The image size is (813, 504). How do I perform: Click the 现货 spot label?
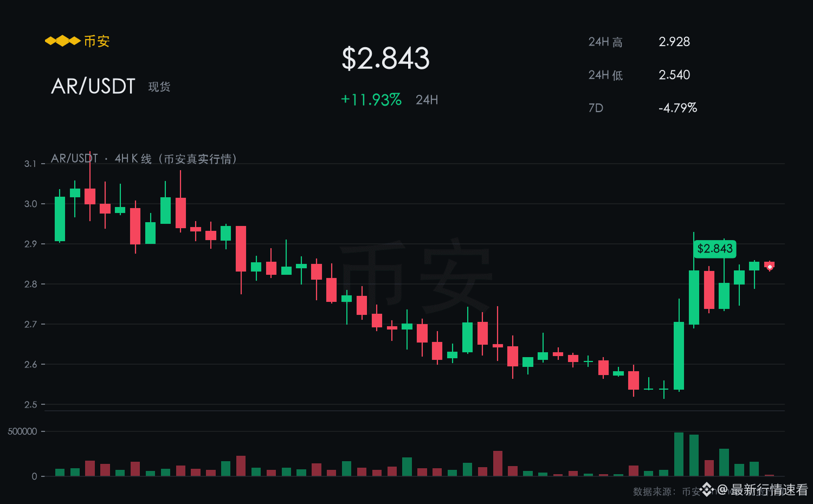[x=159, y=87]
